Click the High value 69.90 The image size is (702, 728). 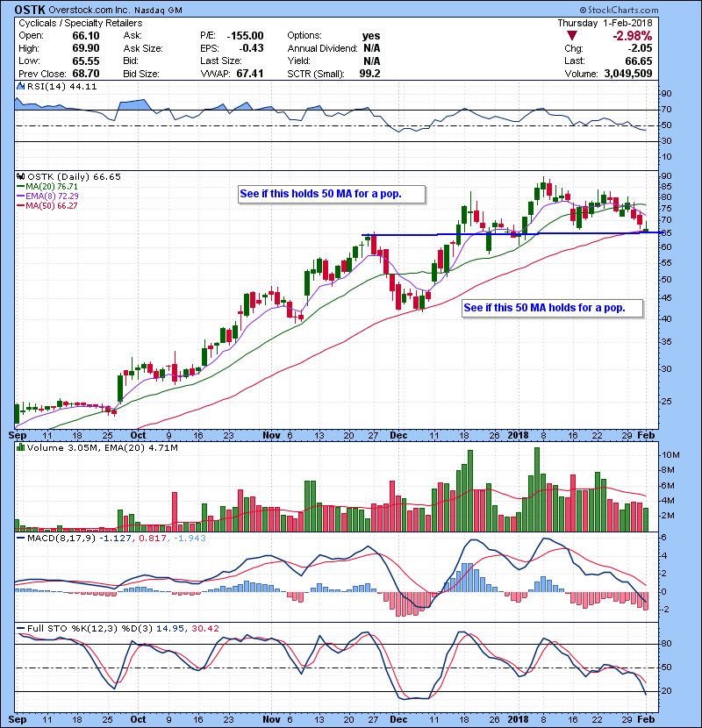(x=85, y=48)
